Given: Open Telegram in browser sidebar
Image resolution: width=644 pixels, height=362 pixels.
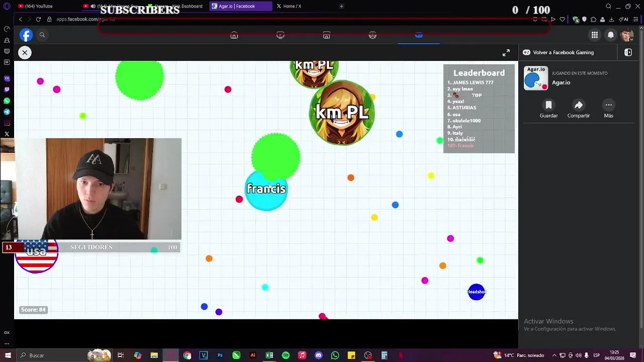Looking at the screenshot, I should 7,112.
